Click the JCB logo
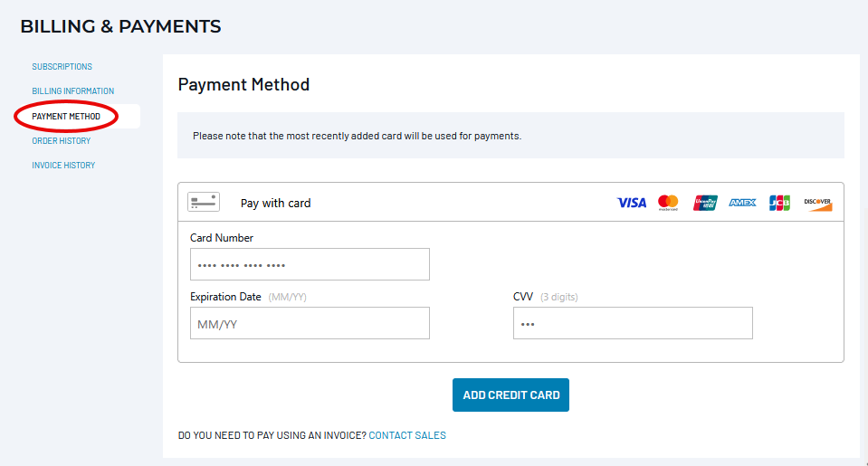This screenshot has width=868, height=466. click(779, 203)
